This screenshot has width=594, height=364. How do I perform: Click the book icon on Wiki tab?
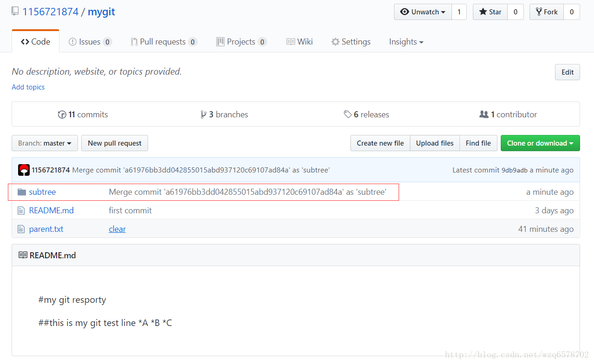tap(291, 42)
